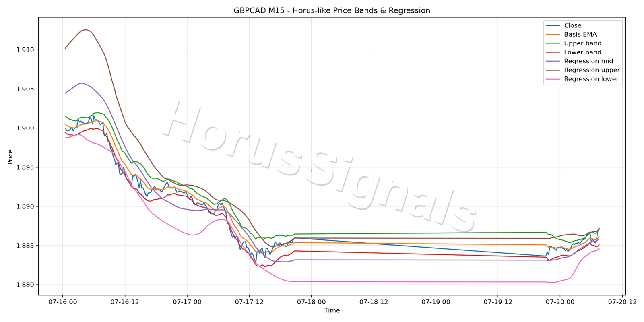Click the brown Regression upper legend swatch
Screen dimensions: 644x322
pyautogui.click(x=553, y=70)
